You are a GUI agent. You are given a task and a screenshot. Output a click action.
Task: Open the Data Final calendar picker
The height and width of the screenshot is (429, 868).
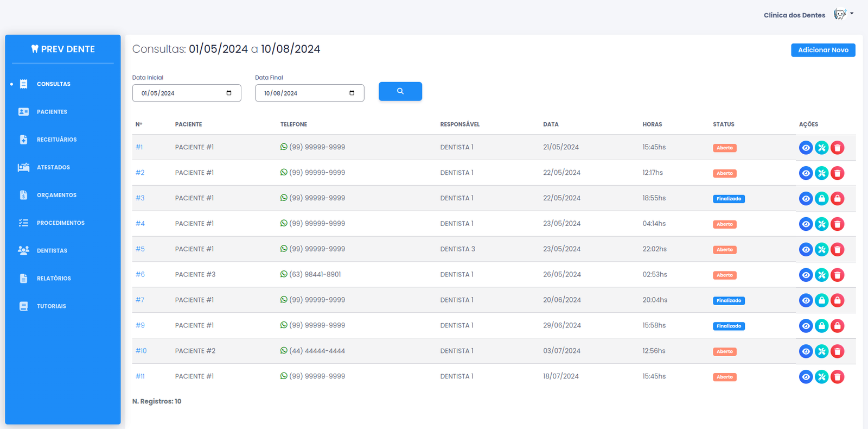click(352, 93)
